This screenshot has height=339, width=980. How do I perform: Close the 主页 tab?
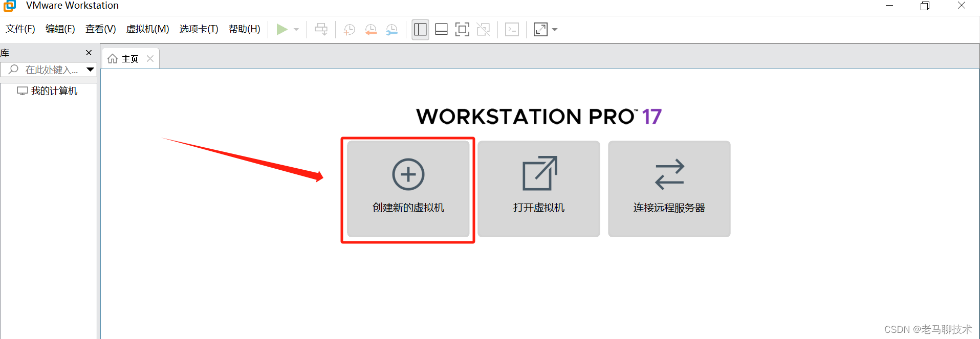[x=150, y=59]
